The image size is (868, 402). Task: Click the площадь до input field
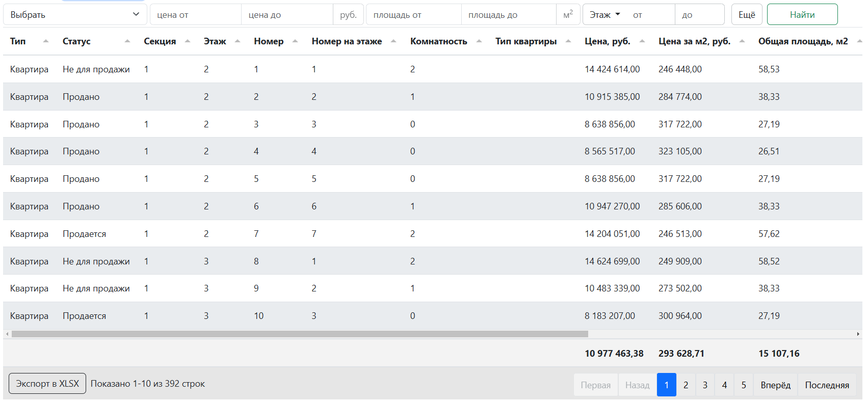coord(508,15)
